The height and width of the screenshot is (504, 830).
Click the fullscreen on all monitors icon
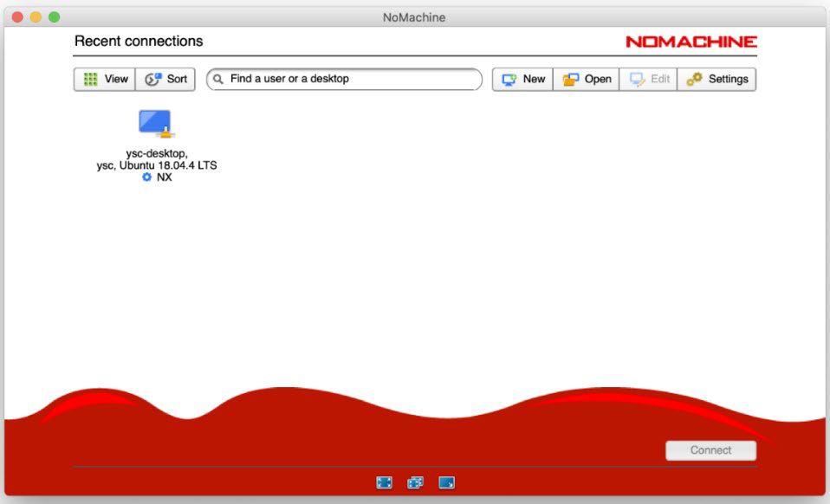click(x=416, y=482)
